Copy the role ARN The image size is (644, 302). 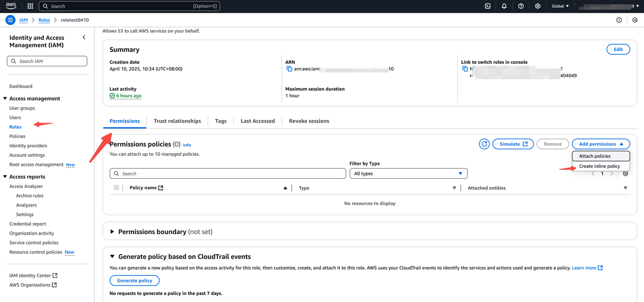pos(289,69)
